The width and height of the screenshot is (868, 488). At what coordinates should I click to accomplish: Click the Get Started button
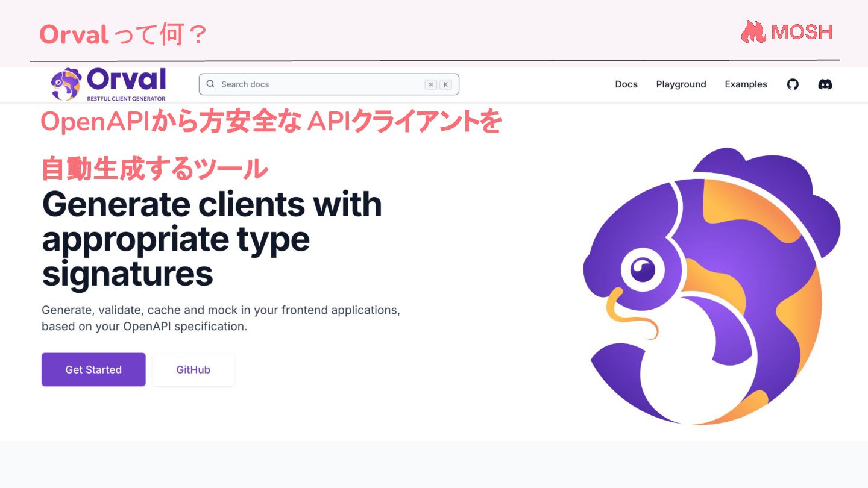click(x=93, y=369)
